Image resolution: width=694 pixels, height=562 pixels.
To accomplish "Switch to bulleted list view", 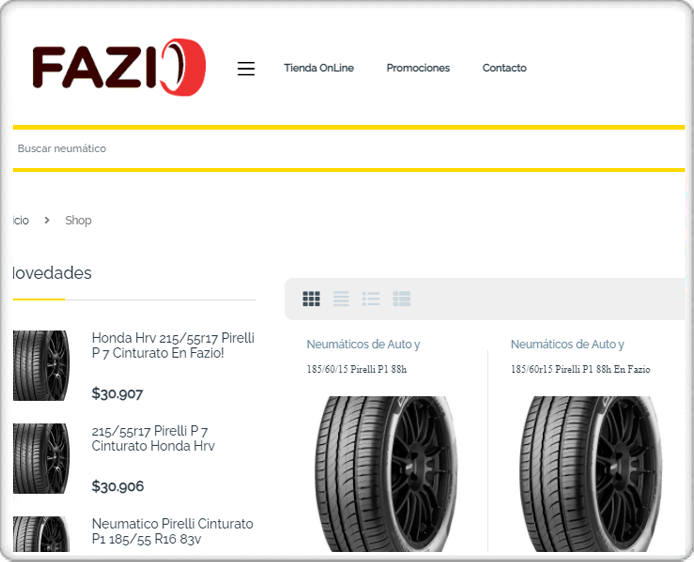I will (371, 299).
